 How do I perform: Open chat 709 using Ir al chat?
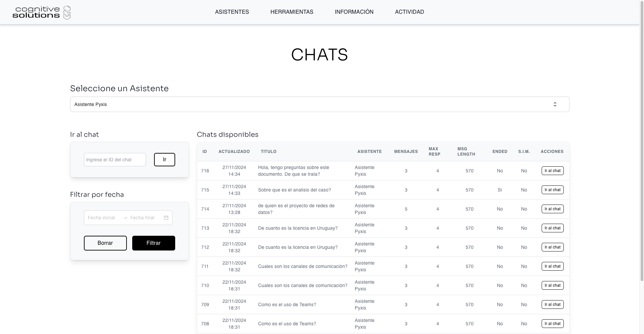coord(552,304)
